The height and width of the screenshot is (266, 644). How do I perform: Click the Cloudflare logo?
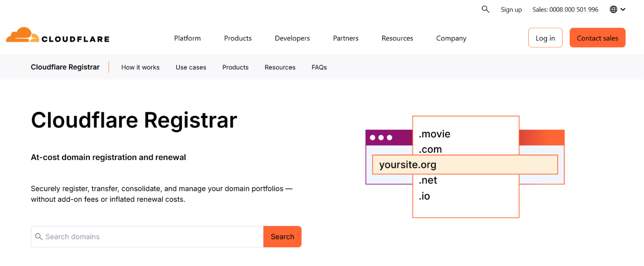pos(57,35)
